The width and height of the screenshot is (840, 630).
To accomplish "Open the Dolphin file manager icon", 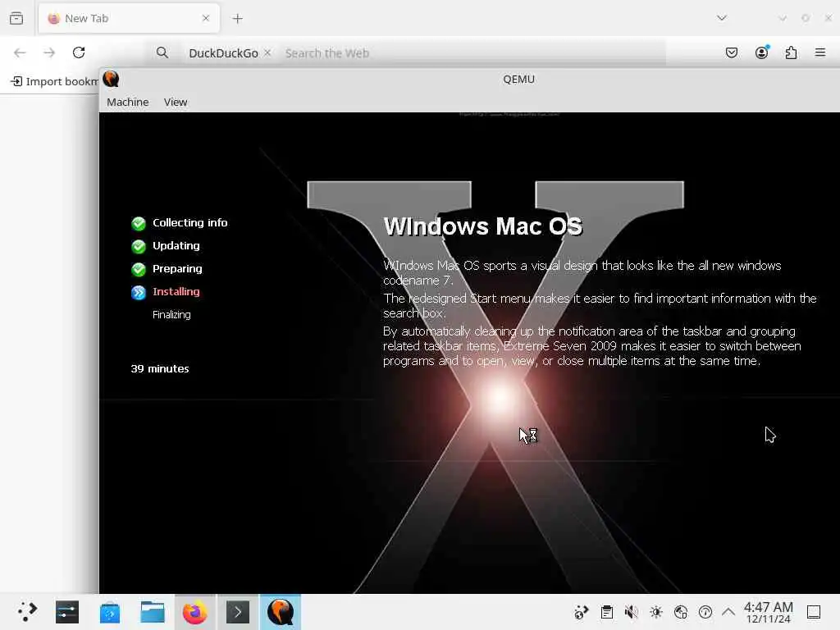I will (152, 612).
